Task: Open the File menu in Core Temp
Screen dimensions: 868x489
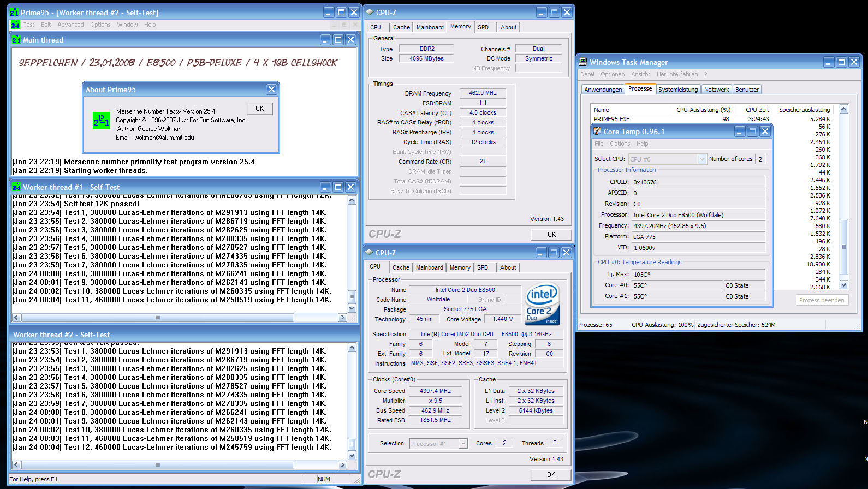Action: [599, 144]
